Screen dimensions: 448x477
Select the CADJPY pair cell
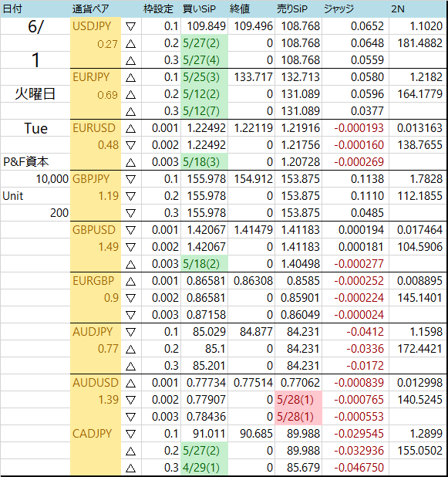pyautogui.click(x=96, y=434)
